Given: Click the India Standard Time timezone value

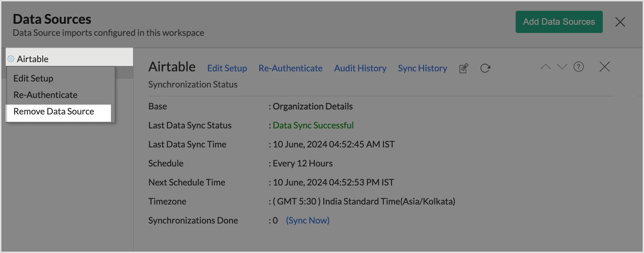Looking at the screenshot, I should tap(364, 201).
